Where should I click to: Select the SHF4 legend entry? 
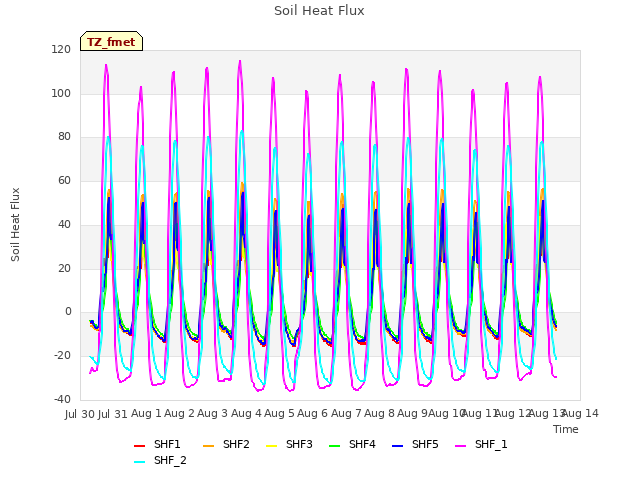pyautogui.click(x=352, y=444)
